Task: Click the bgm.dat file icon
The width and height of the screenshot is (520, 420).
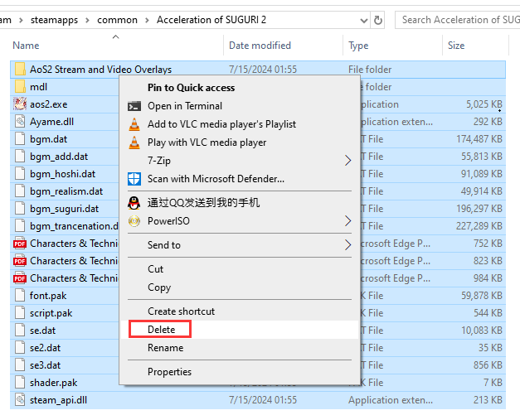Action: point(20,139)
